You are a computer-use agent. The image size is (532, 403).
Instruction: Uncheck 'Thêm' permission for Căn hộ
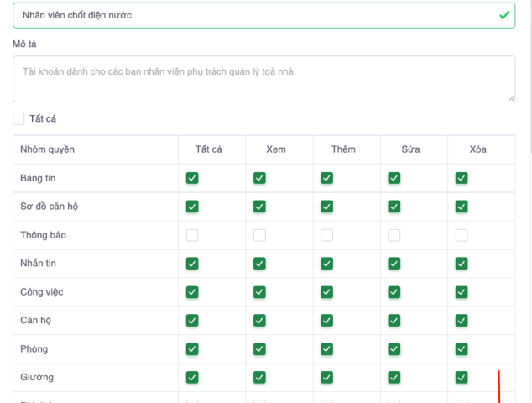tap(326, 321)
